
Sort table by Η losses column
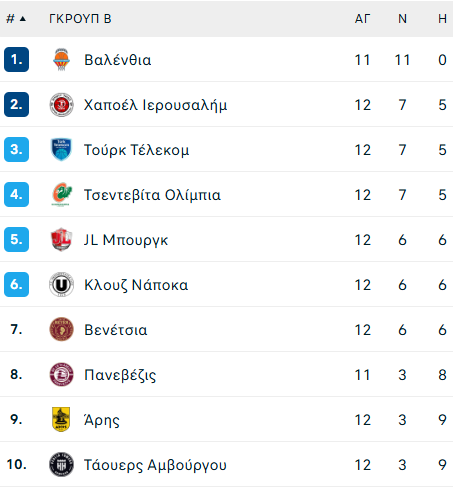coord(442,19)
